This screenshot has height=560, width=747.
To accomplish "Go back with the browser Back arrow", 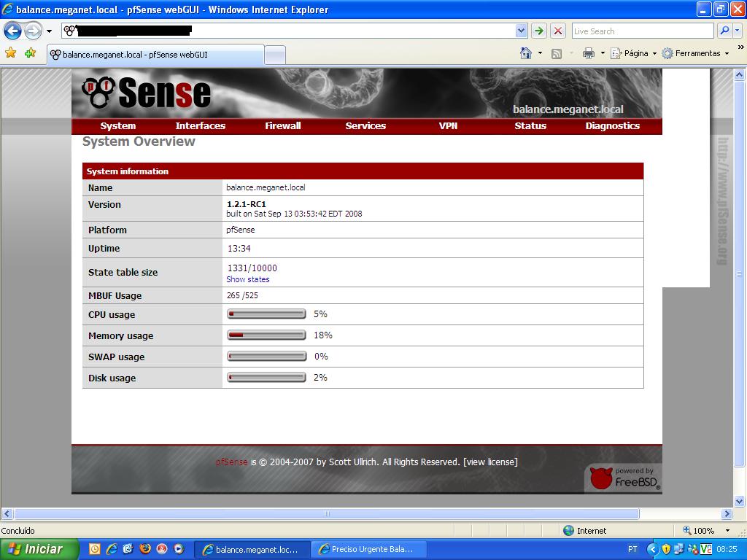I will pyautogui.click(x=12, y=31).
